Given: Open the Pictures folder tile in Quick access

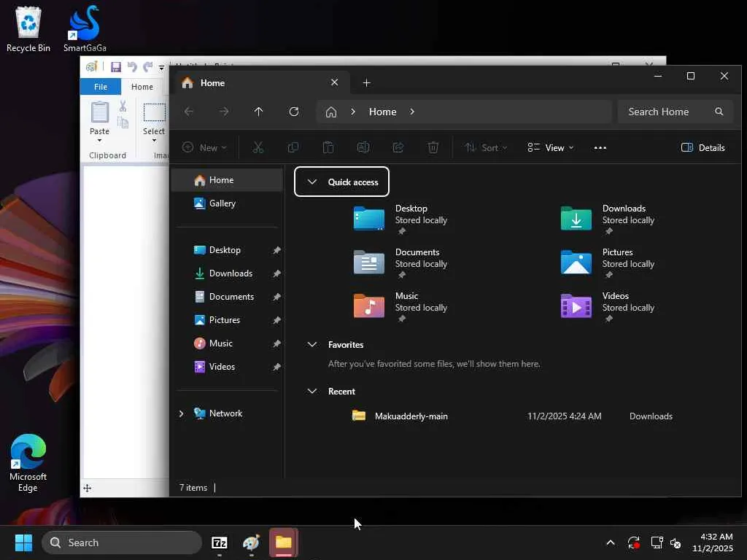Looking at the screenshot, I should click(608, 262).
